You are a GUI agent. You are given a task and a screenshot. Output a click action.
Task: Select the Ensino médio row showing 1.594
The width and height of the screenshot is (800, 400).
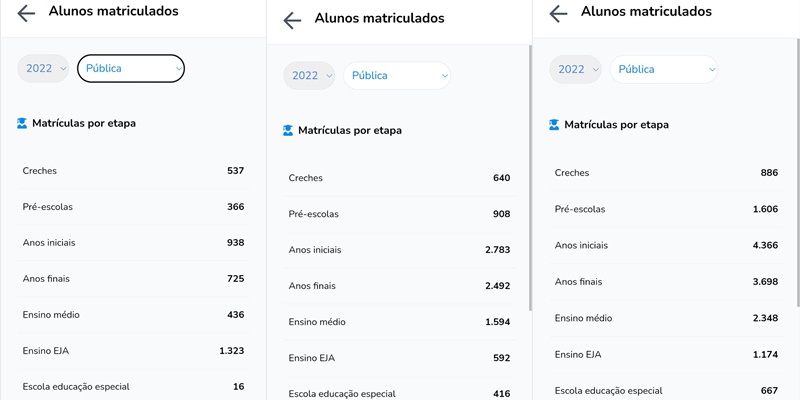click(x=399, y=322)
